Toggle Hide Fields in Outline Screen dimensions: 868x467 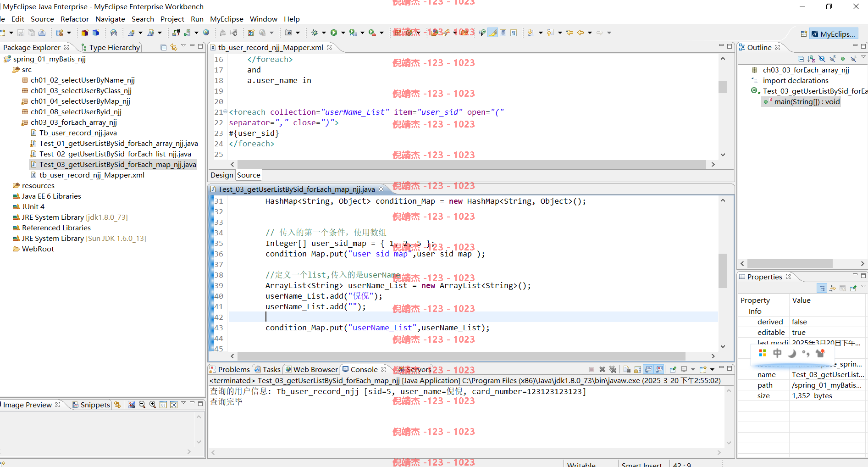point(822,59)
